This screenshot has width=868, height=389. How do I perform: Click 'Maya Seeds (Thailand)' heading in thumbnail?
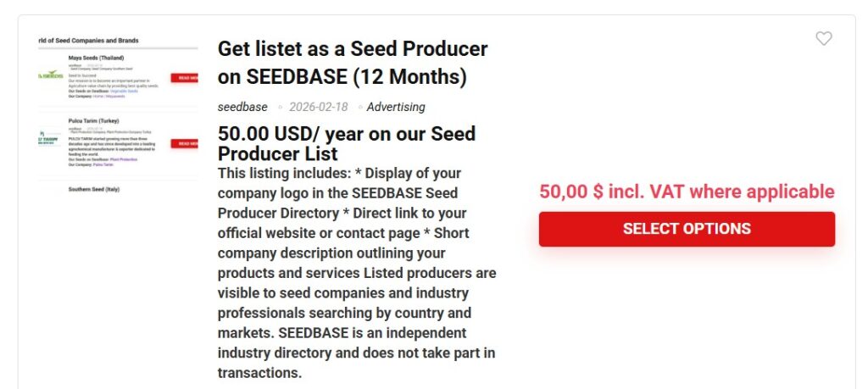(96, 58)
